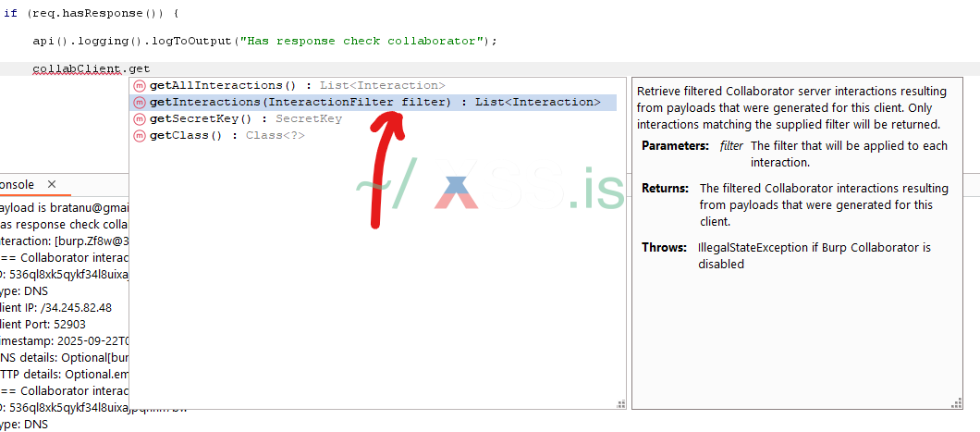Click resize grip of documentation popup

click(x=957, y=404)
